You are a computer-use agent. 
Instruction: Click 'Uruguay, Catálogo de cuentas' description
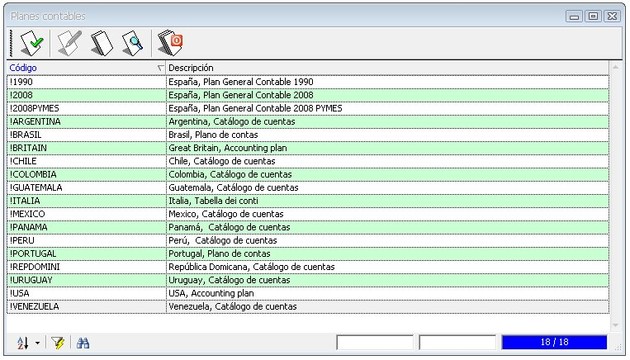229,280
